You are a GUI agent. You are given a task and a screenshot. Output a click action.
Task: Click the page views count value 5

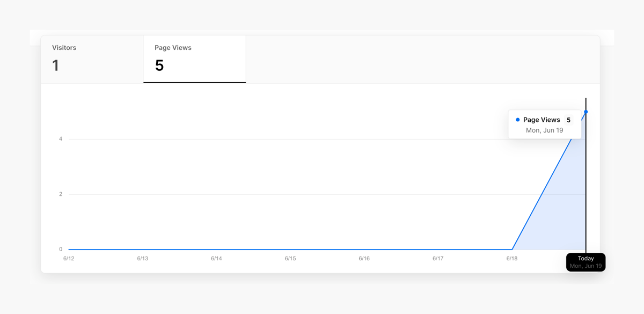point(158,65)
